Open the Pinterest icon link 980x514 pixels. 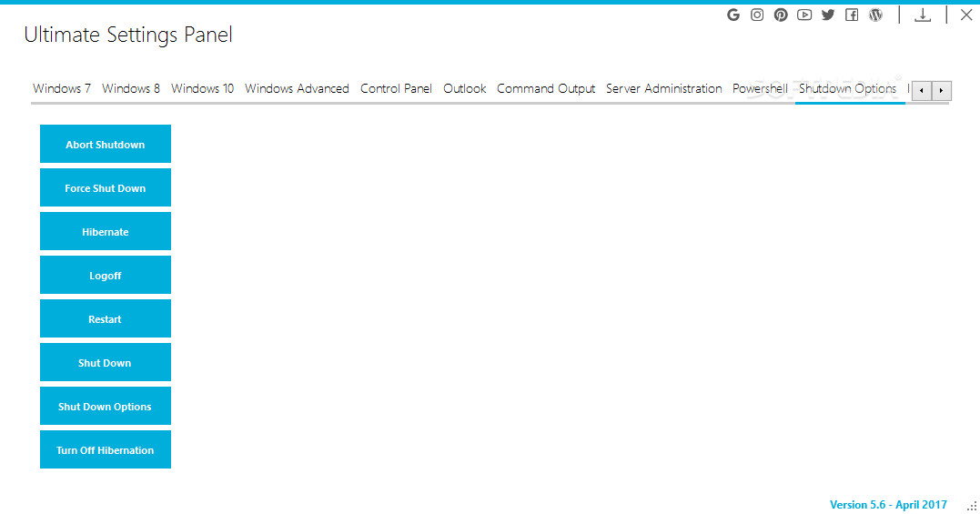781,15
